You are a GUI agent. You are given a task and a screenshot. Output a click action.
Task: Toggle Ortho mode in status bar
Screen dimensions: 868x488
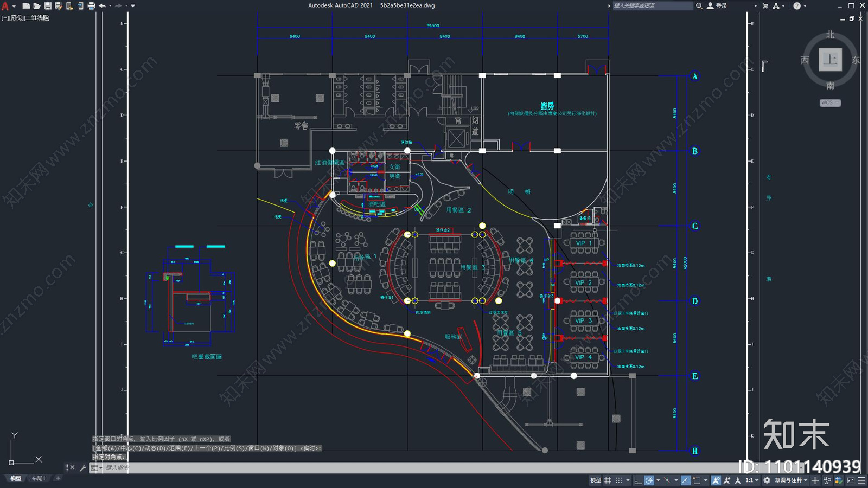tap(638, 480)
